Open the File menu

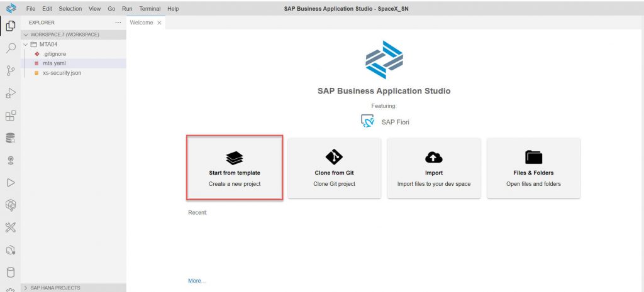pos(31,9)
